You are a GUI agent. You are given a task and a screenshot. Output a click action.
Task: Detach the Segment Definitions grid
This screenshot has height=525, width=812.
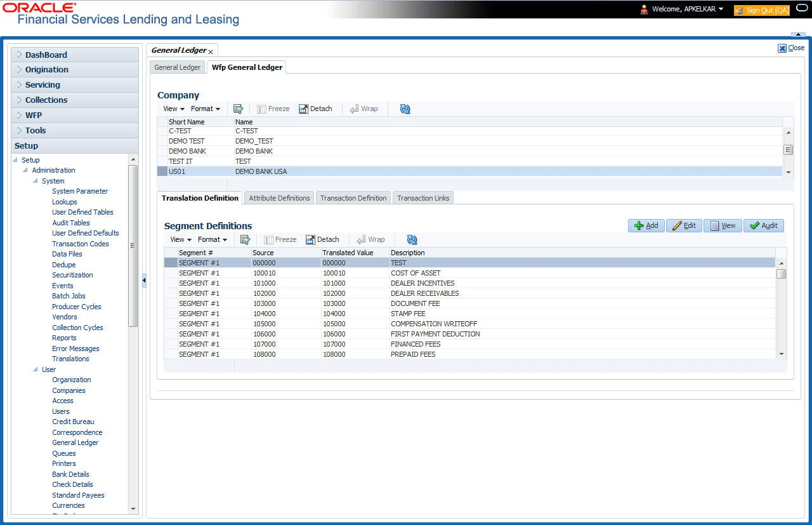[322, 239]
